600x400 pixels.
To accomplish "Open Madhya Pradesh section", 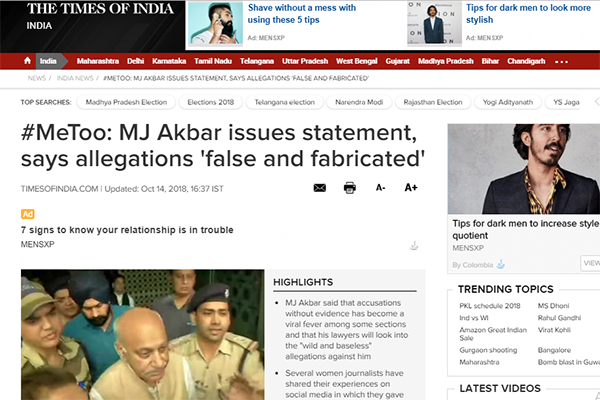I will tap(445, 61).
